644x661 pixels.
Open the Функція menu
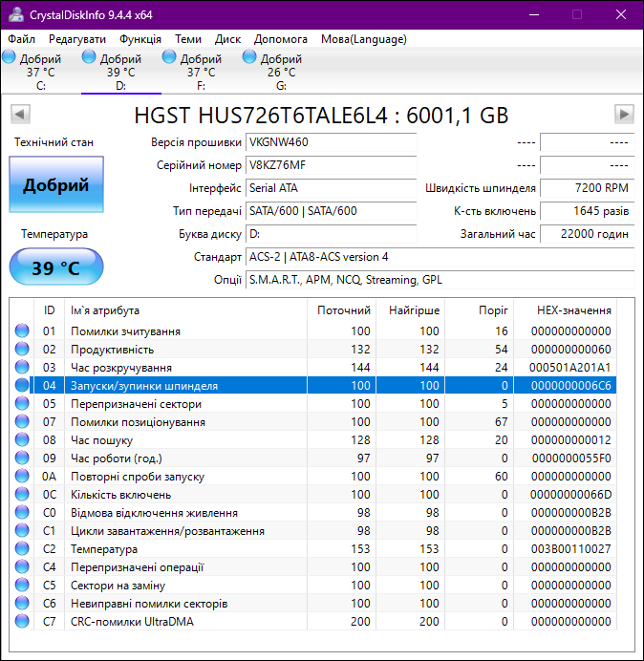click(140, 39)
